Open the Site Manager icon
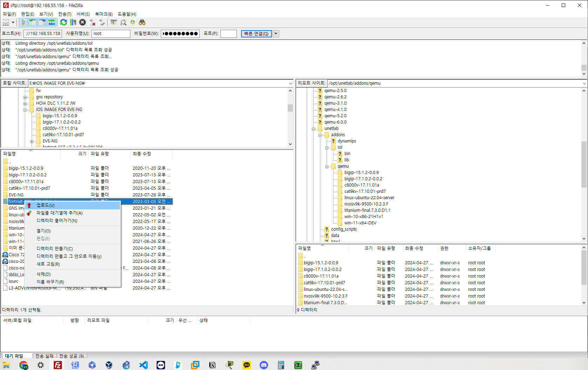The width and height of the screenshot is (588, 370). tap(6, 22)
